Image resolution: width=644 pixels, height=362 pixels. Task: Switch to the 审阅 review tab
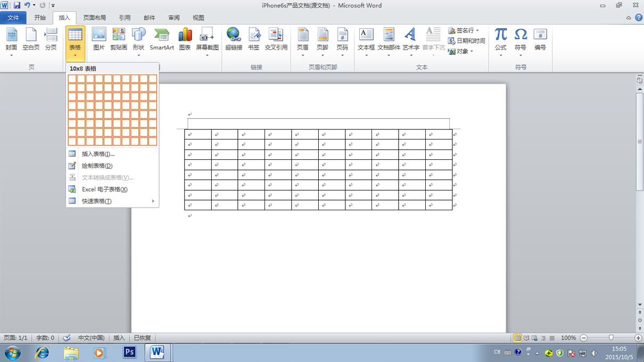[174, 18]
